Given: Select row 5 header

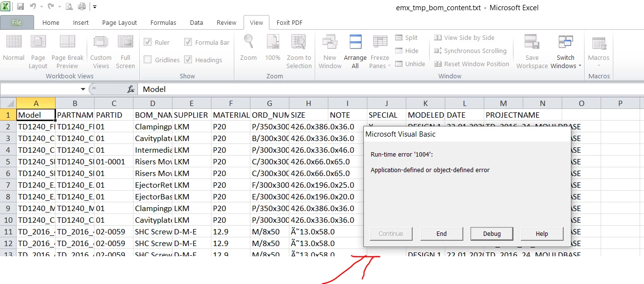Looking at the screenshot, I should [8, 161].
